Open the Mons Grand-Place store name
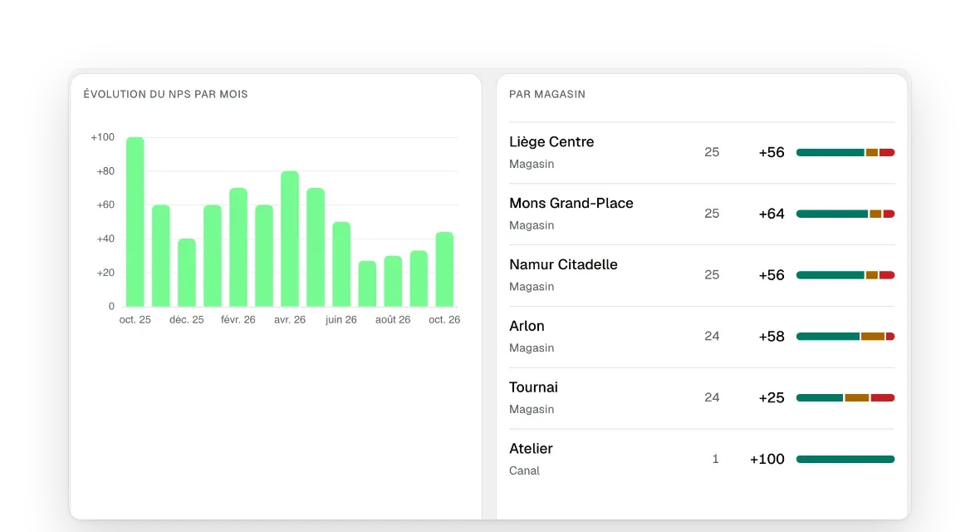The width and height of the screenshot is (980, 532). [571, 204]
